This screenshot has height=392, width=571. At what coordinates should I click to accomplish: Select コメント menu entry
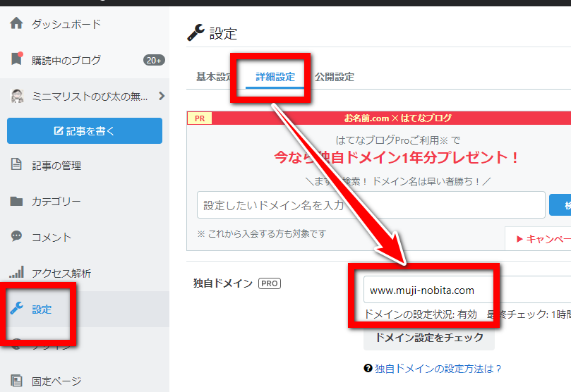[x=52, y=237]
